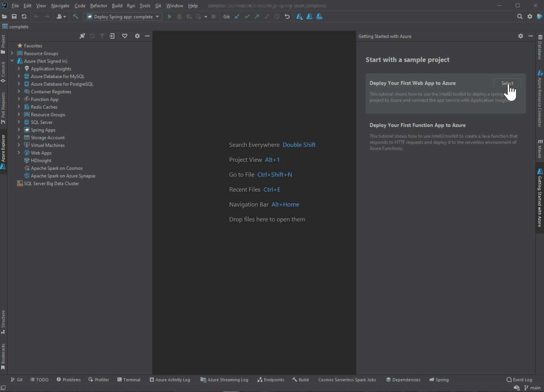Open Azure Explorer panel gear options
The height and width of the screenshot is (392, 544).
[x=137, y=36]
